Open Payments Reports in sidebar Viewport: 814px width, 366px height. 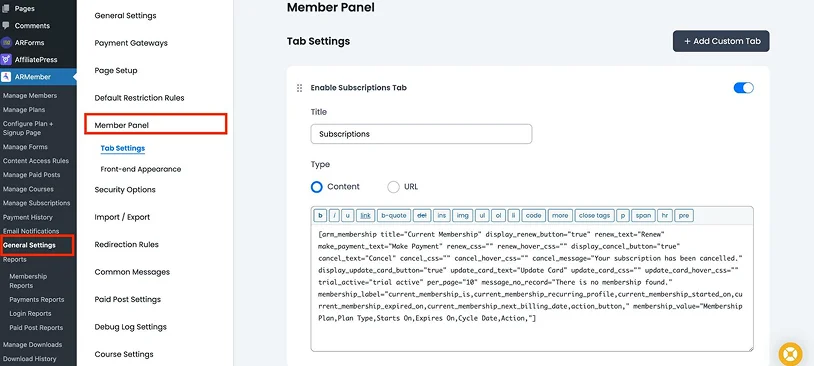pos(37,300)
